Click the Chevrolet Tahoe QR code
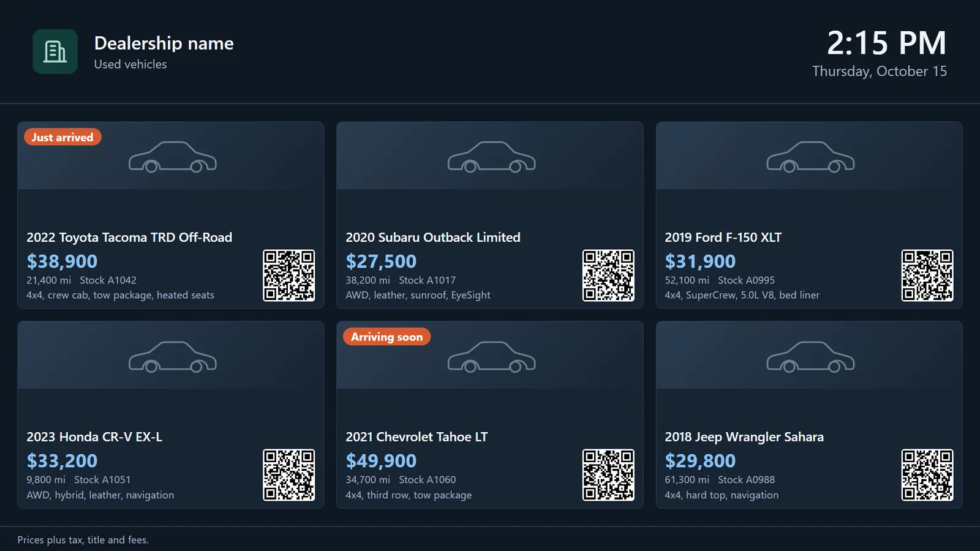Viewport: 980px width, 551px height. tap(608, 475)
